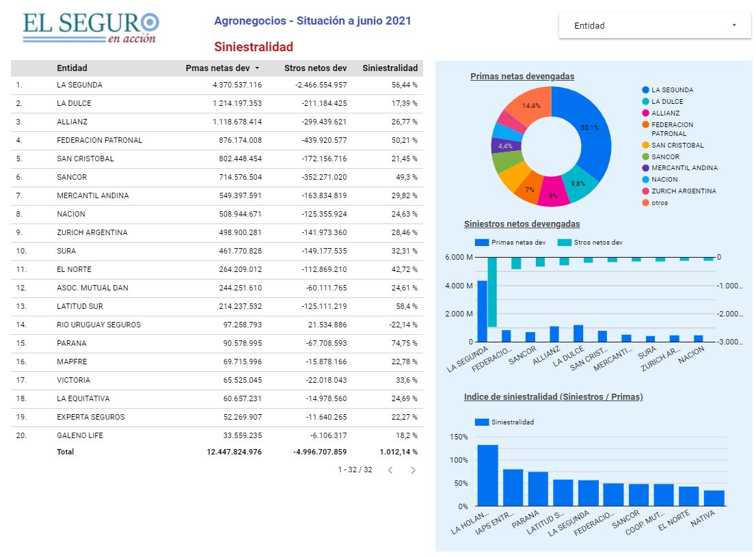Click the sort arrow beside Pmas netas dev
Viewport: 756px width, 557px height.
[x=257, y=68]
